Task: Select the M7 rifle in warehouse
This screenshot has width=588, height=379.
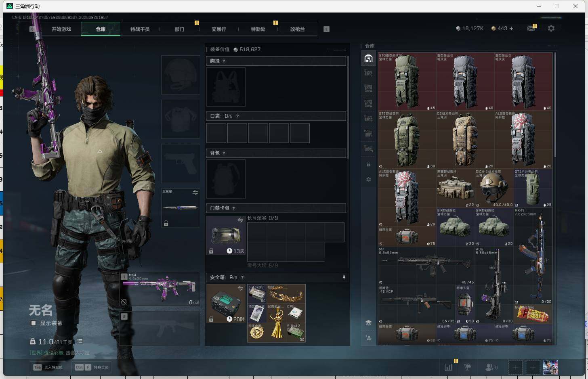Action: tap(426, 266)
